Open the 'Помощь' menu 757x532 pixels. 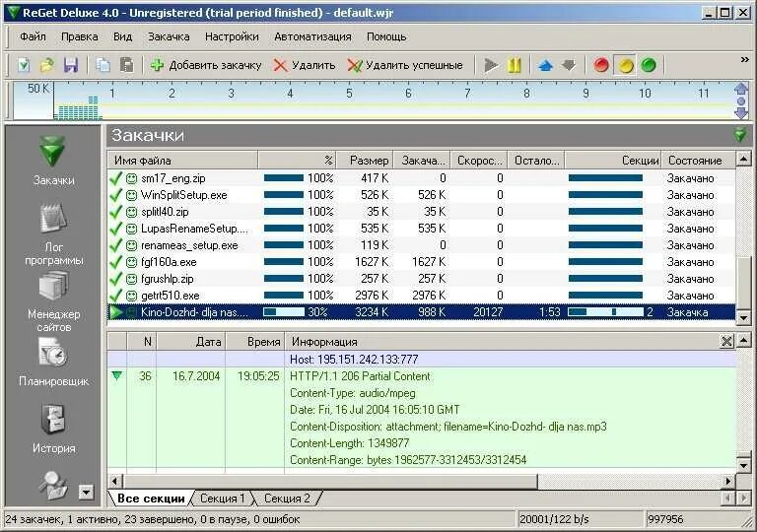(x=386, y=36)
